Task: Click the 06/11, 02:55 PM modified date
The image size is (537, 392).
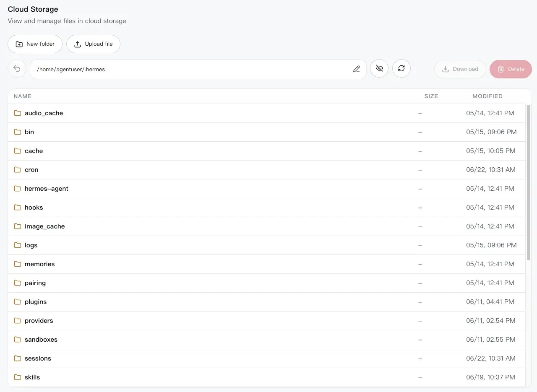Action: point(491,340)
